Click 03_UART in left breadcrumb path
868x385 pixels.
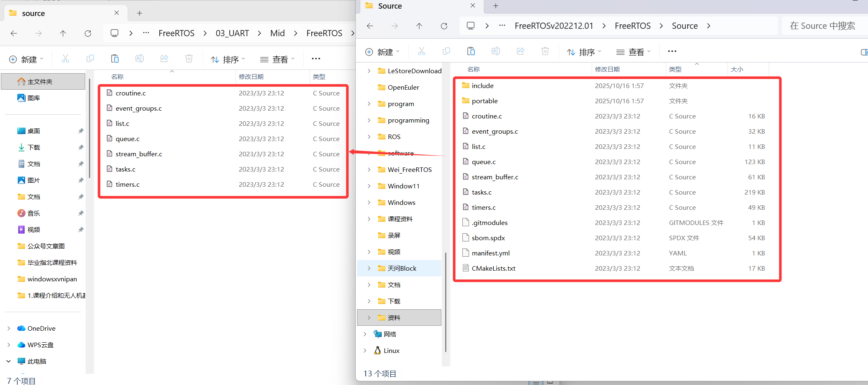tap(232, 33)
